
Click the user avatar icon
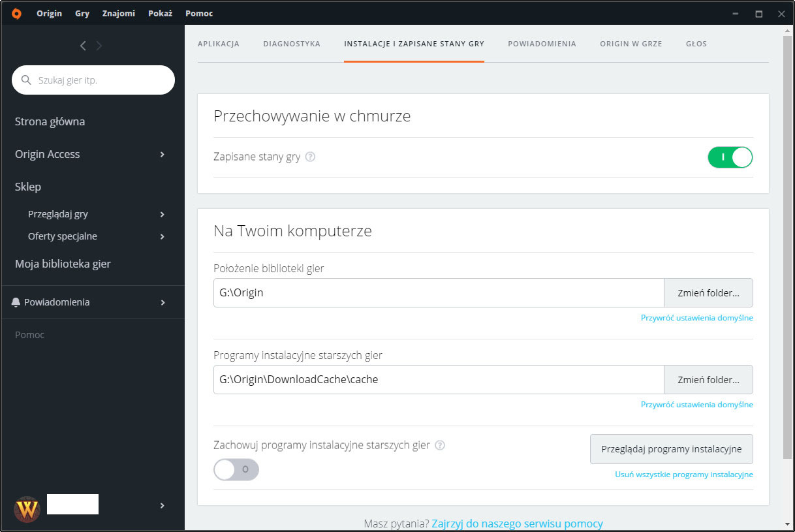(27, 508)
